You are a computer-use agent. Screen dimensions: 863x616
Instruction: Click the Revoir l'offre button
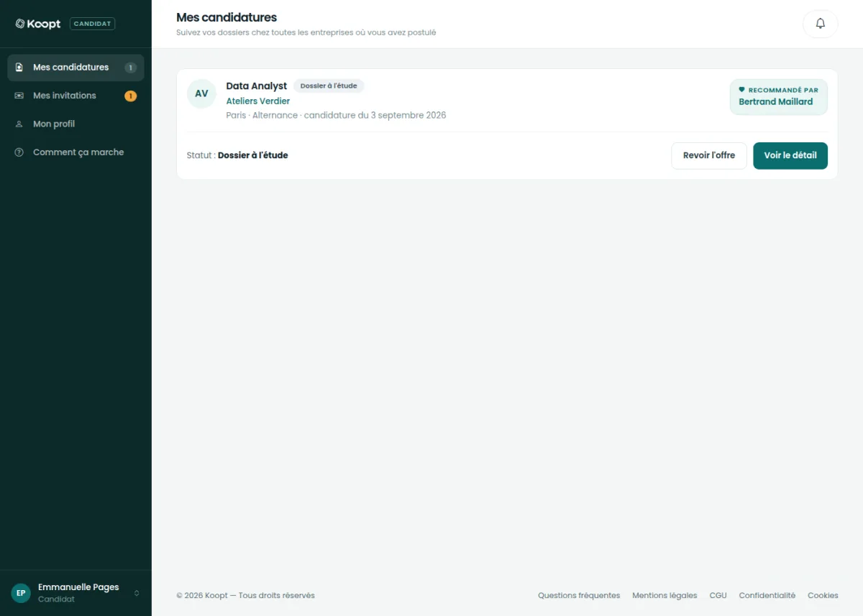pos(709,155)
